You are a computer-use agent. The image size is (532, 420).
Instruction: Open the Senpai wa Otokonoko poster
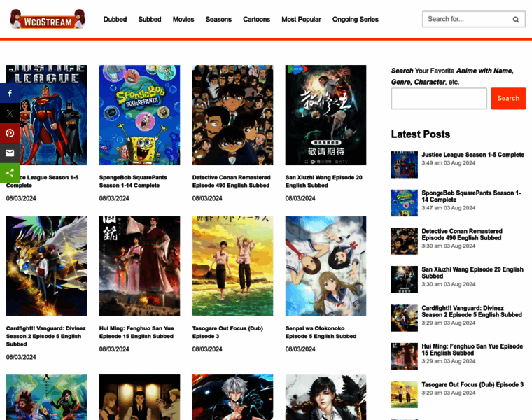[x=325, y=266]
